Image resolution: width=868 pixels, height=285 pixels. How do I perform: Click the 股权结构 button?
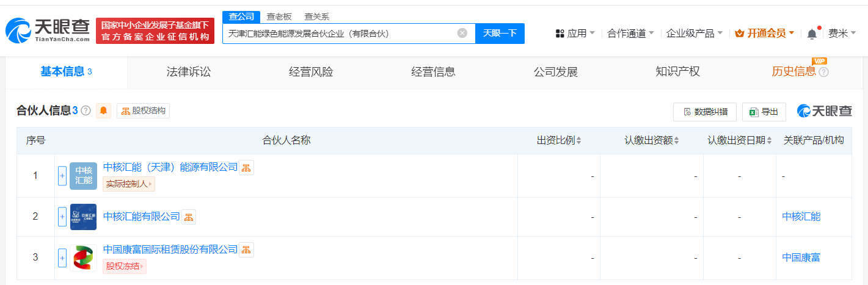pyautogui.click(x=144, y=110)
